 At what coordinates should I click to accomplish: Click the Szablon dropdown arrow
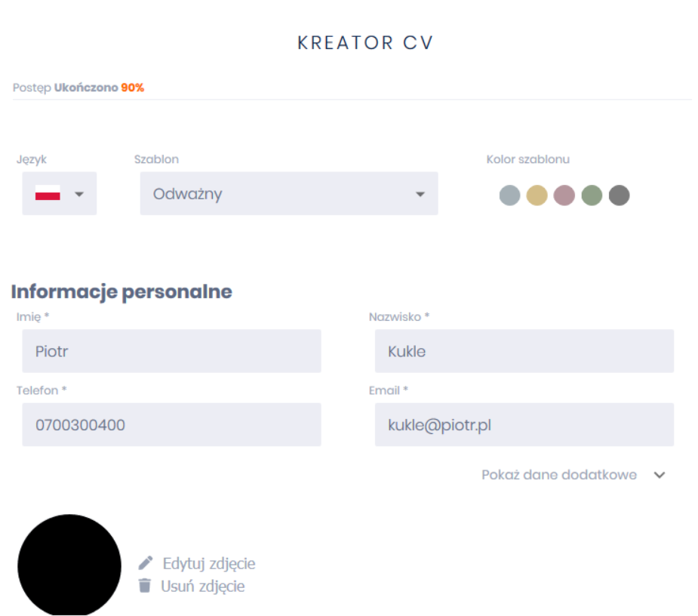click(x=420, y=194)
